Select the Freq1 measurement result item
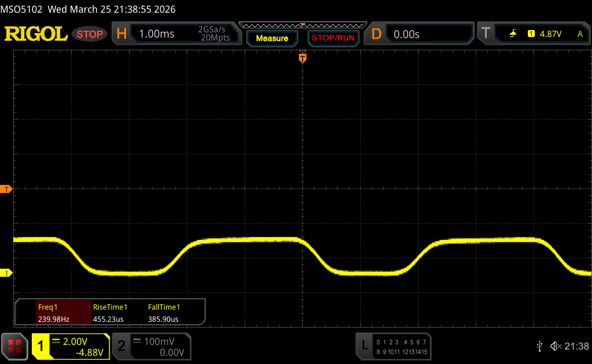The image size is (592, 364). 52,313
